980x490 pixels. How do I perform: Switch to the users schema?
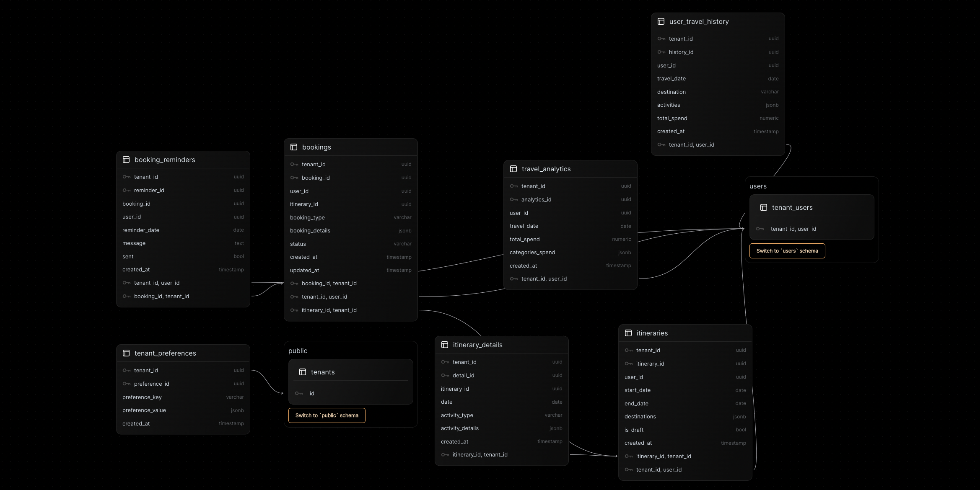pyautogui.click(x=787, y=250)
